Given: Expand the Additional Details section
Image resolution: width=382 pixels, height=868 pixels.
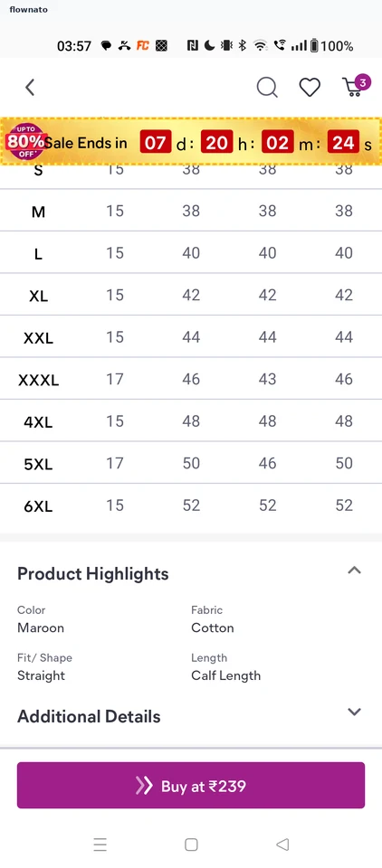Looking at the screenshot, I should (x=354, y=712).
